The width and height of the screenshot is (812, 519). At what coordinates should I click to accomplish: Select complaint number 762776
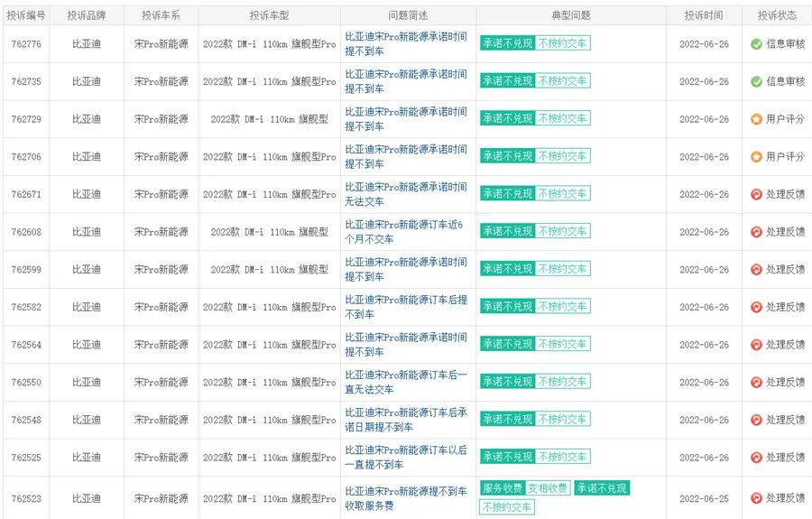[26, 44]
